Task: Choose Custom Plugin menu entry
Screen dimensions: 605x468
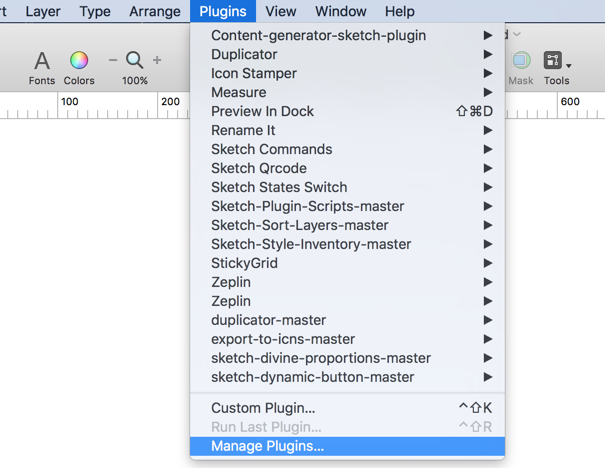Action: 347,408
